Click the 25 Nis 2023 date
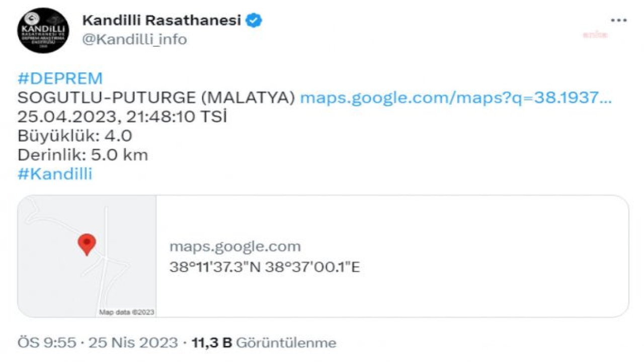 [x=133, y=343]
